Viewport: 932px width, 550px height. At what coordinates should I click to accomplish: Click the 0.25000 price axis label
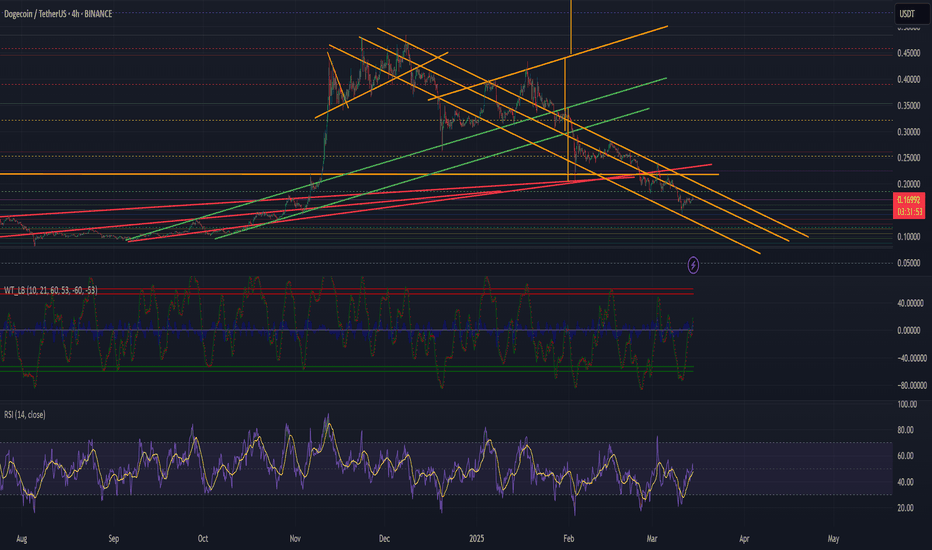pyautogui.click(x=908, y=158)
